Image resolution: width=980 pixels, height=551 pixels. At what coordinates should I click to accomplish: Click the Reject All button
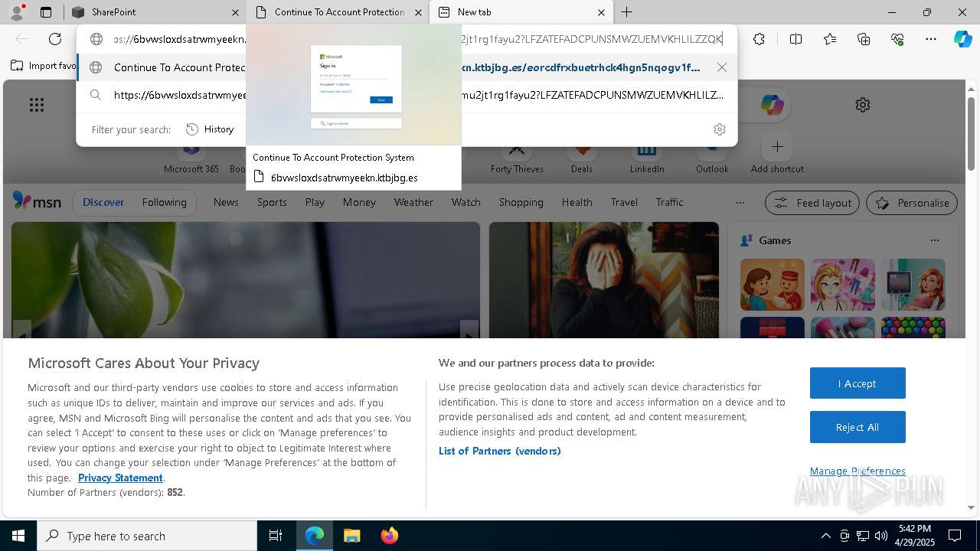857,427
